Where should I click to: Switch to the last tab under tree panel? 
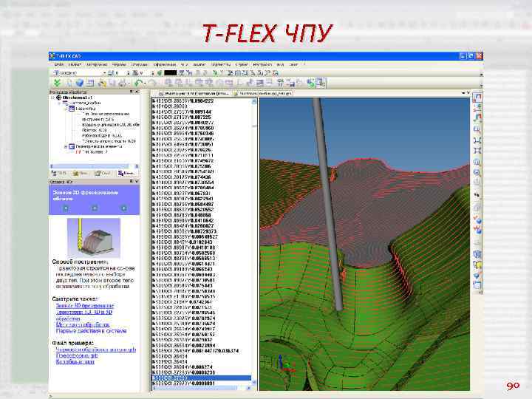(x=126, y=174)
